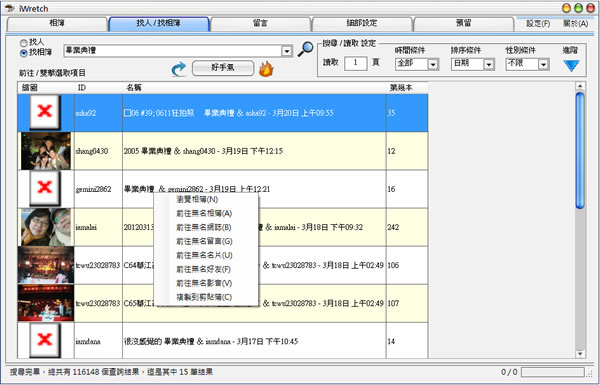The width and height of the screenshot is (600, 385).
Task: Click broken image icon in gemini2862 row
Action: [45, 188]
